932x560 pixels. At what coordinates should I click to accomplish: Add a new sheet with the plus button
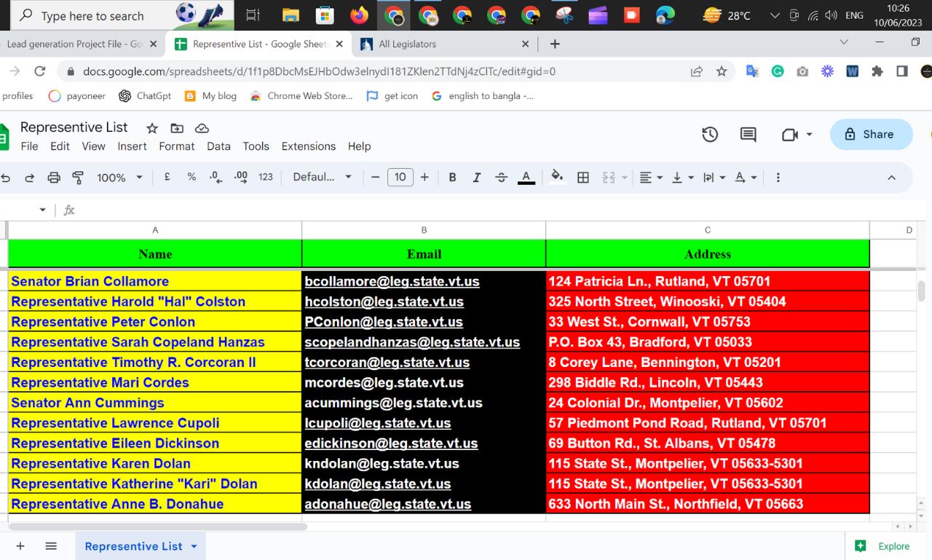pos(20,545)
